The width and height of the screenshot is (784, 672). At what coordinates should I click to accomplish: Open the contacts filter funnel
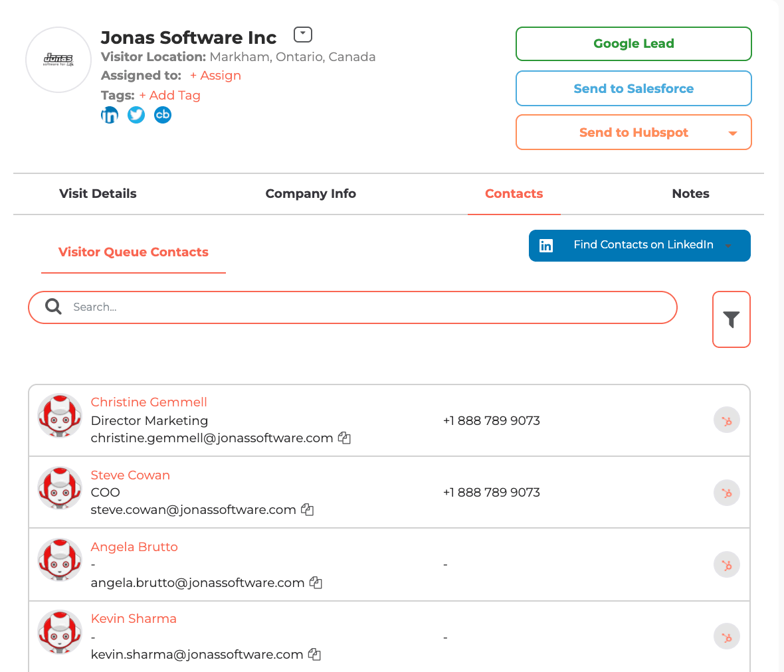(x=732, y=319)
